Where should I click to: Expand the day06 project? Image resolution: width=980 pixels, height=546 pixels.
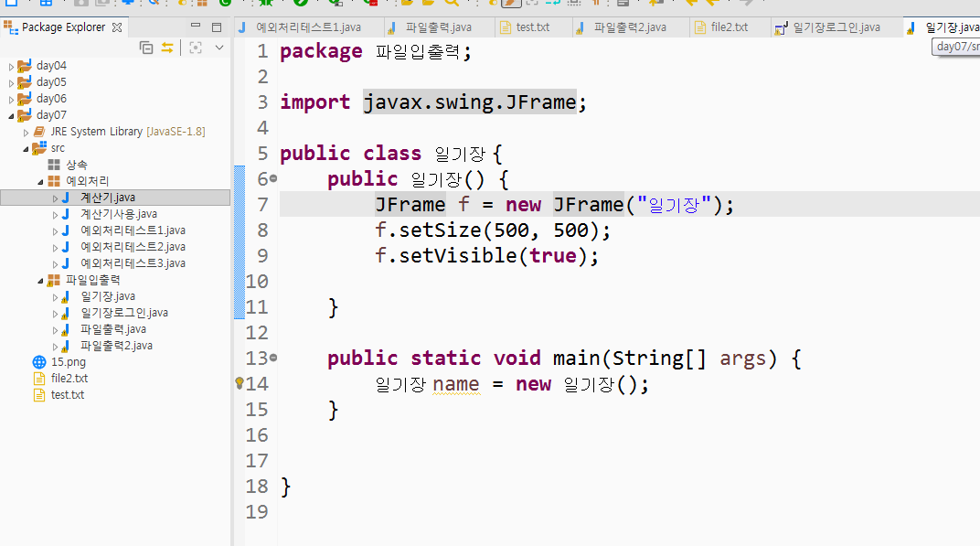pyautogui.click(x=11, y=99)
